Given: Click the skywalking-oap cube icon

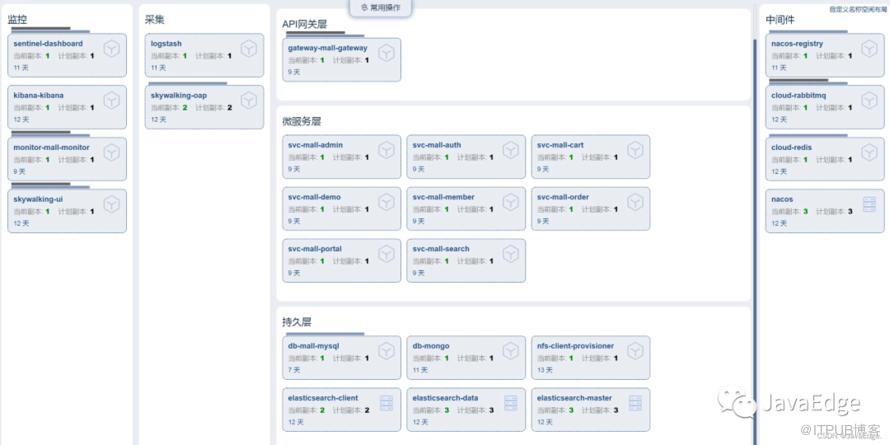Looking at the screenshot, I should [249, 100].
